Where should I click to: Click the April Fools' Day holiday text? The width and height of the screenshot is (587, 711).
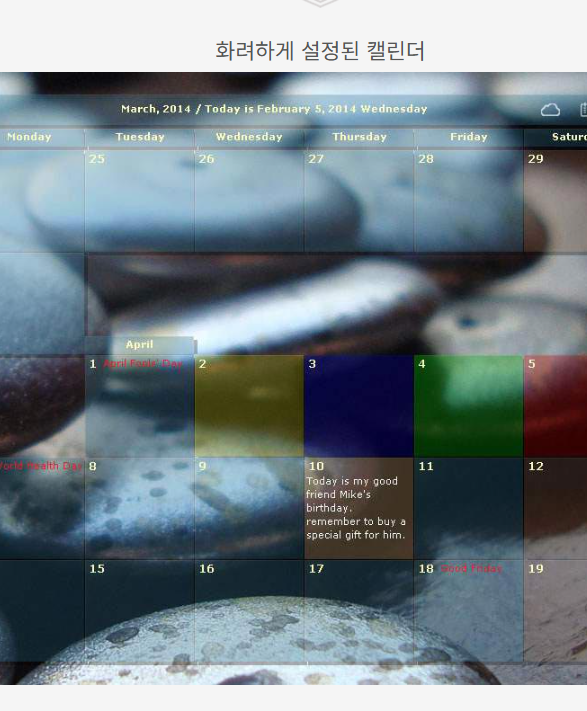[x=143, y=364]
